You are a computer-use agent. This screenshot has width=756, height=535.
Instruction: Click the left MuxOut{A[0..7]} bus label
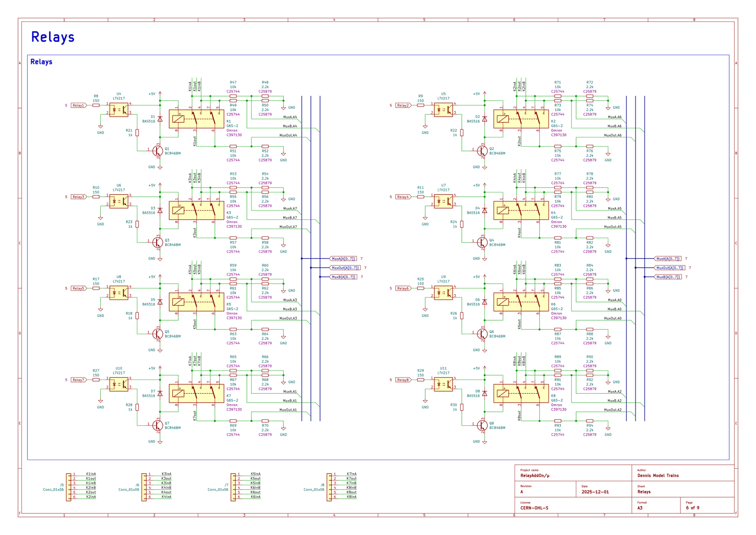pos(346,268)
